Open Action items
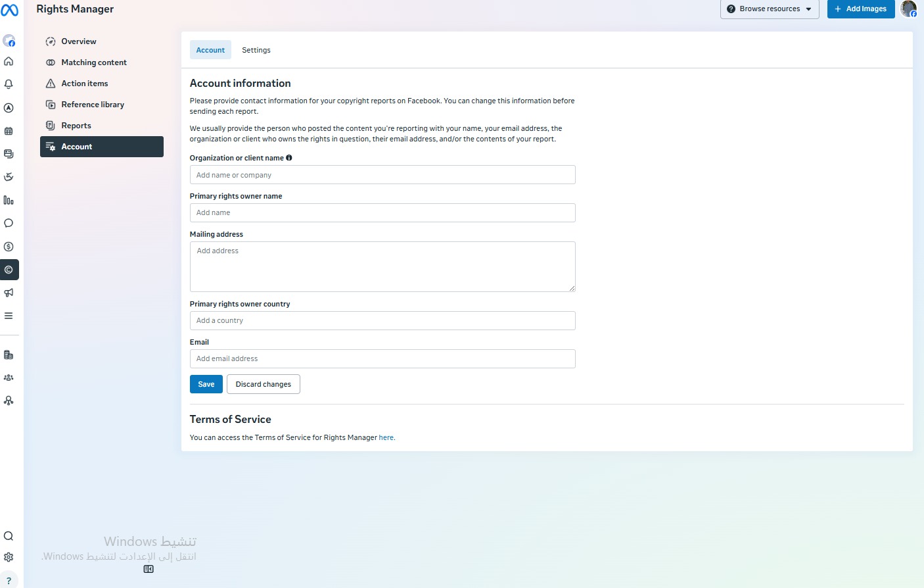The height and width of the screenshot is (588, 924). pos(102,84)
